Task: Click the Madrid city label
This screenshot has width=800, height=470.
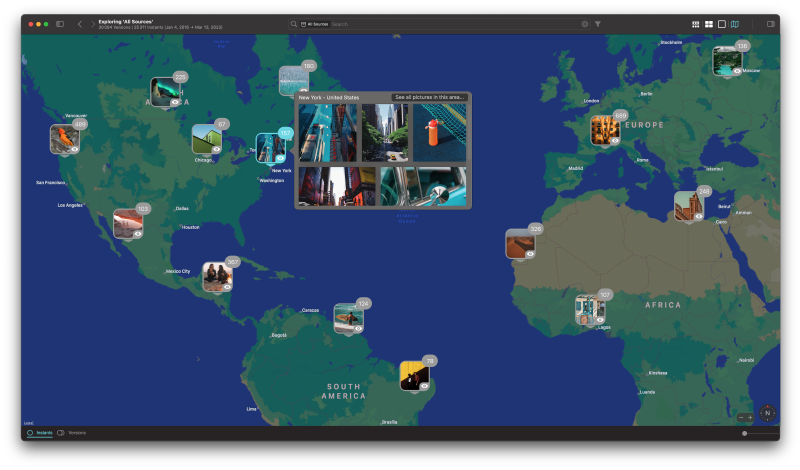Action: point(576,168)
